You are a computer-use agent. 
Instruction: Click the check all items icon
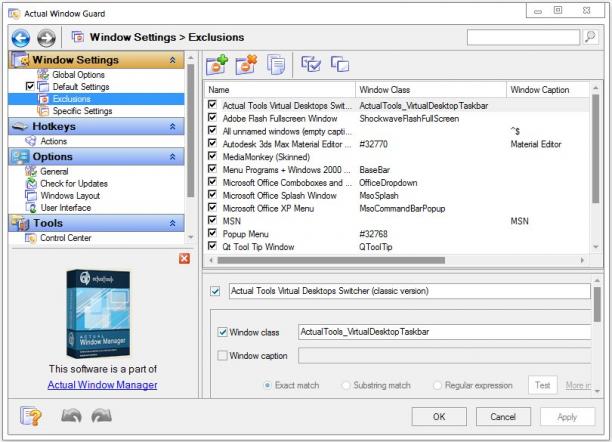(311, 64)
